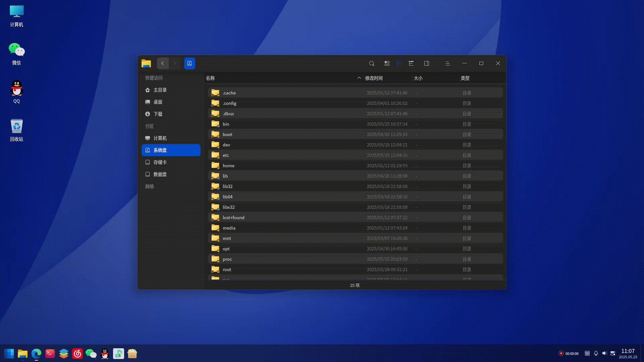The width and height of the screenshot is (644, 362).
Task: Switch to tree view mode
Action: pyautogui.click(x=411, y=63)
